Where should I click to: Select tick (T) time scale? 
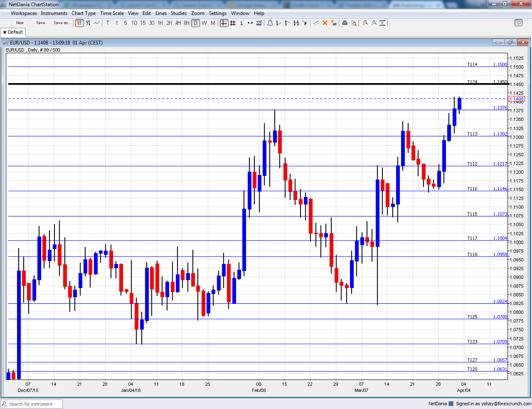pyautogui.click(x=108, y=23)
